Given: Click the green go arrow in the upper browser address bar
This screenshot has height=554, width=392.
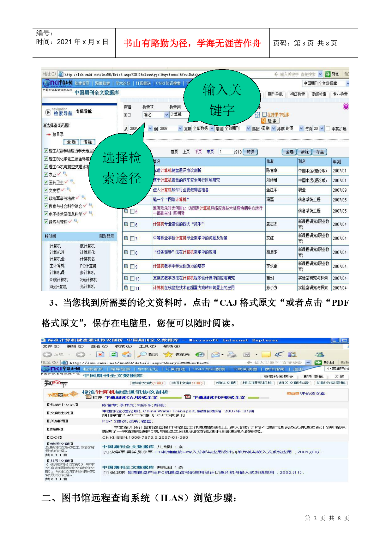Looking at the screenshot, I should click(x=328, y=74).
